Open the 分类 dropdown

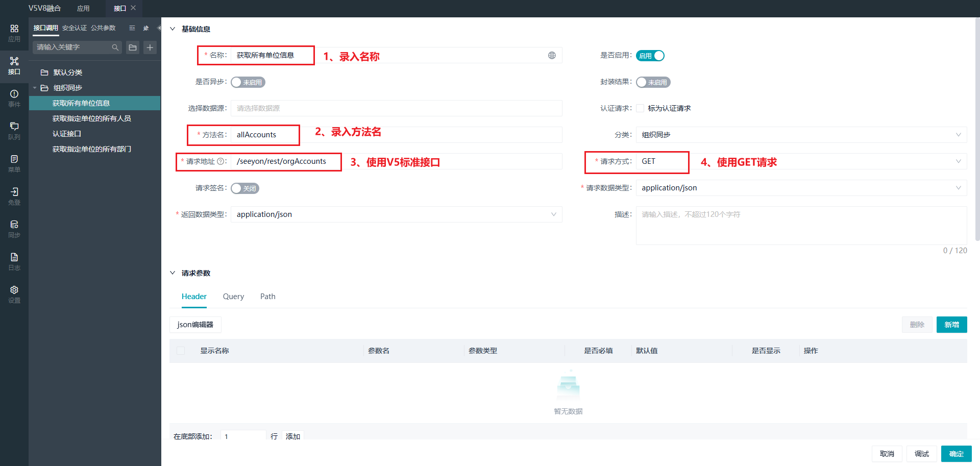coord(801,135)
